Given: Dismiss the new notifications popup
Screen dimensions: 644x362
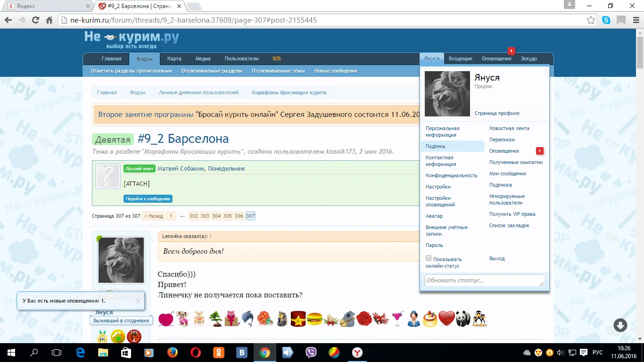Looking at the screenshot, I should click(138, 301).
